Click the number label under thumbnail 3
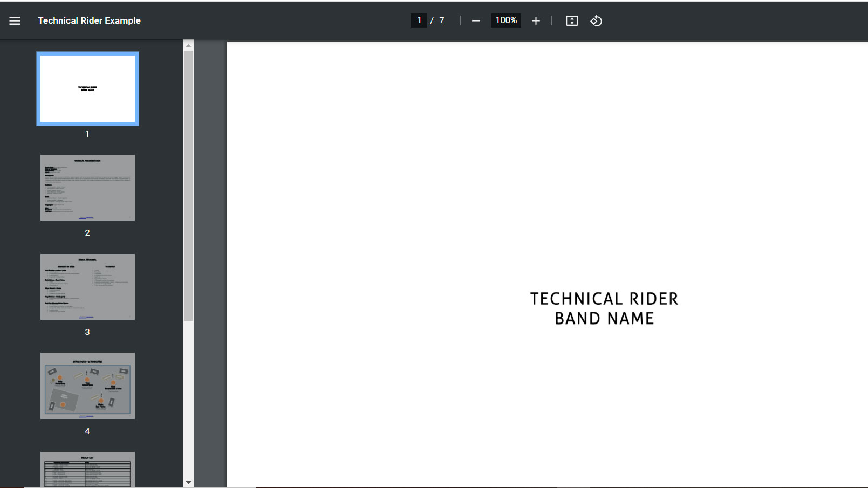The width and height of the screenshot is (868, 488). pos(87,332)
